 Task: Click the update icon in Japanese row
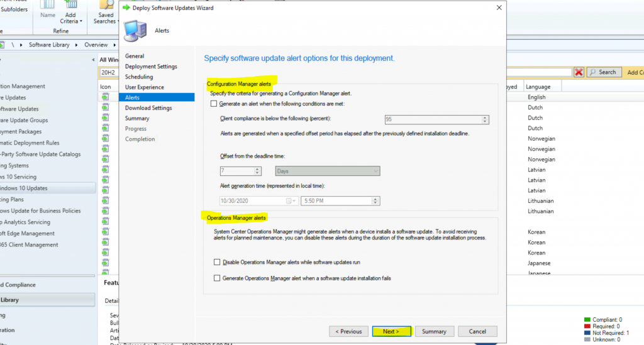106,263
